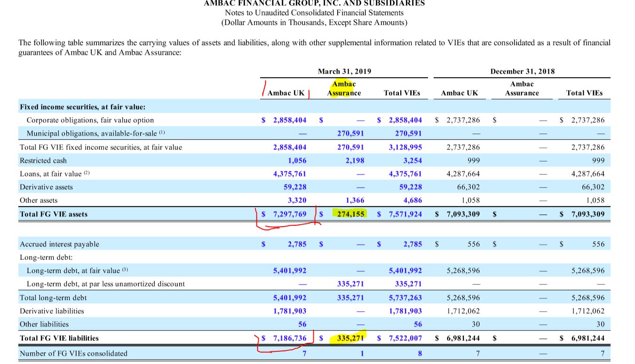Select "Notes to Unaudited Consolidated Financial Statements" line
635x364 pixels.
pyautogui.click(x=314, y=13)
